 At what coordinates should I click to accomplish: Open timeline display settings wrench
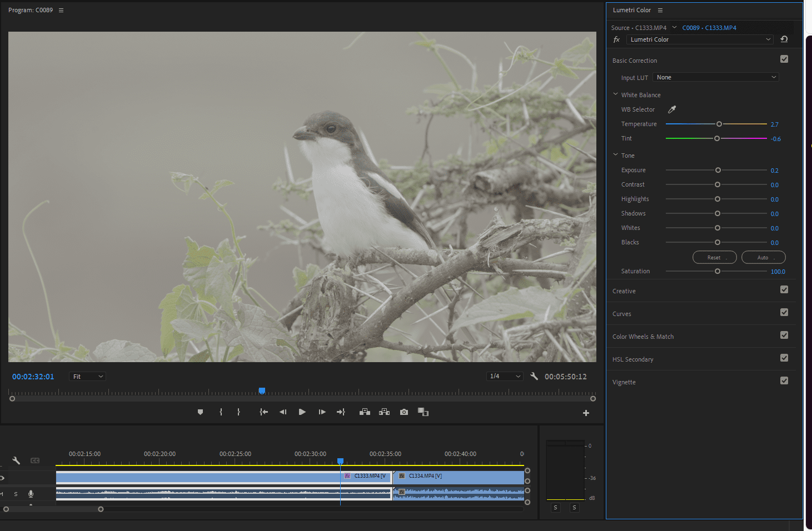tap(16, 460)
